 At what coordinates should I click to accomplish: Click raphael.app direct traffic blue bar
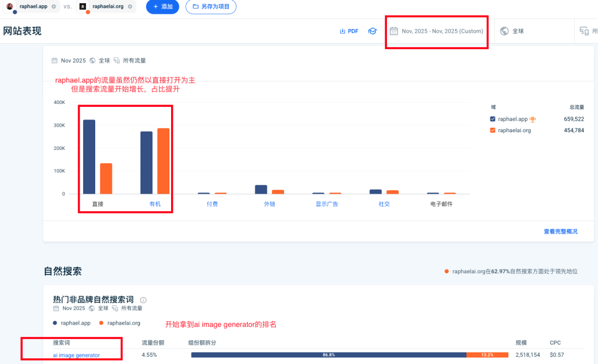89,157
